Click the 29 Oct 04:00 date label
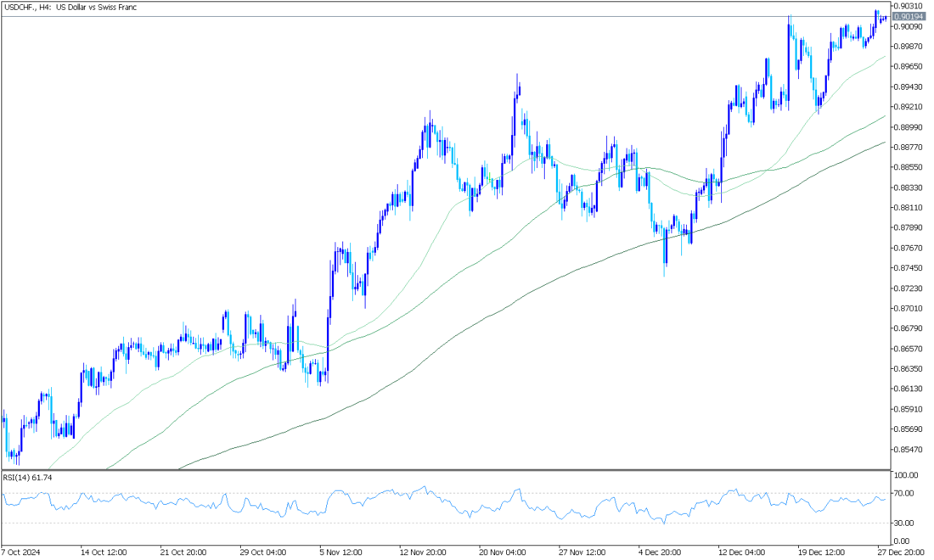 coord(263,552)
